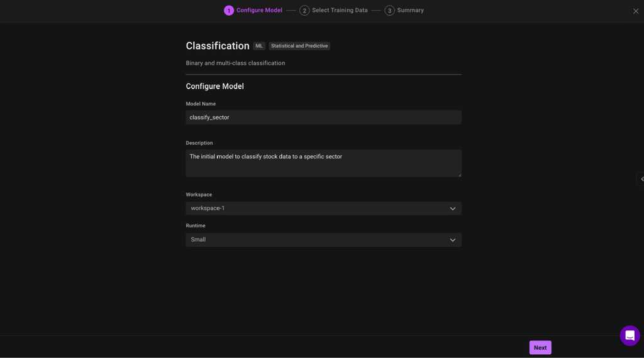
Task: Click the Statistical and Predictive tag
Action: pos(299,46)
